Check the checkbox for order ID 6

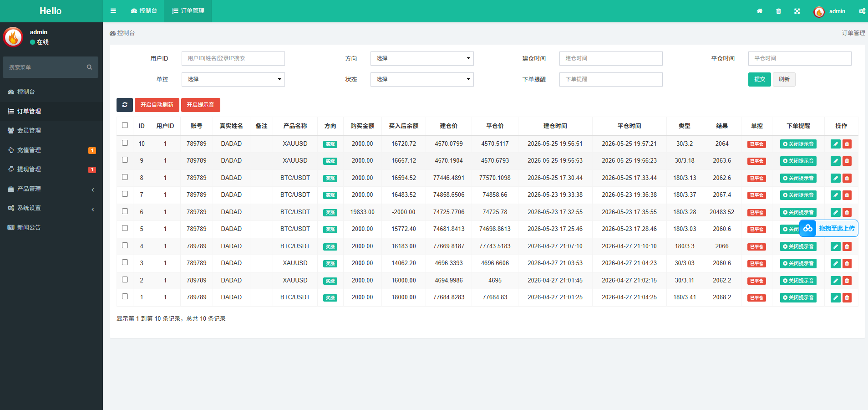click(x=125, y=211)
